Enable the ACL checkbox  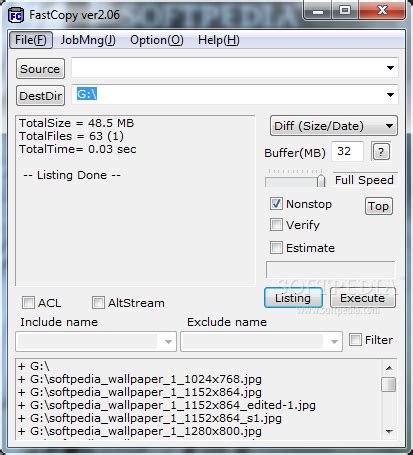click(x=28, y=303)
